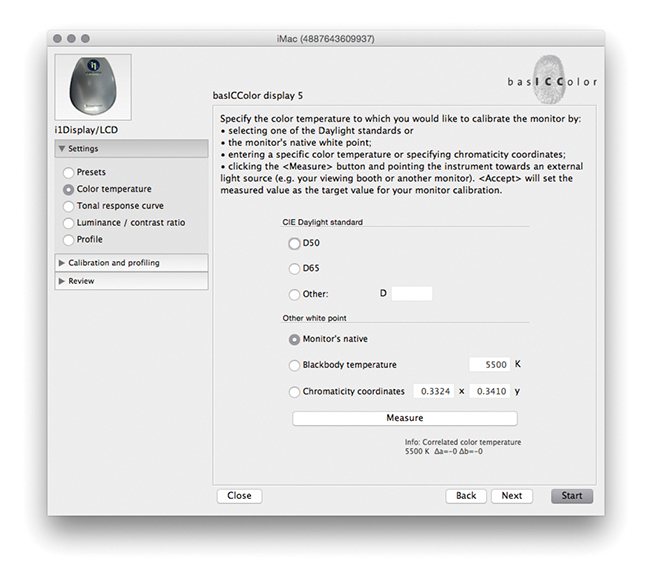Click the 5500 K blackbody temperature field

(x=489, y=365)
